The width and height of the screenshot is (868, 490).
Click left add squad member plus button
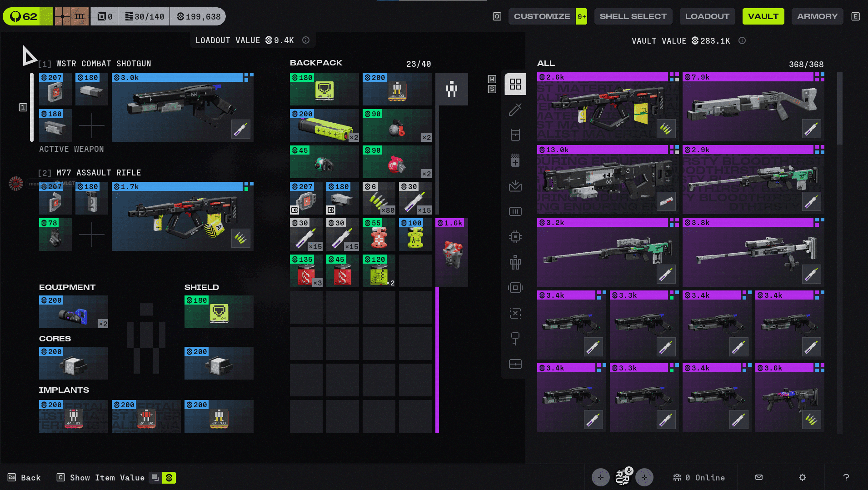[600, 477]
